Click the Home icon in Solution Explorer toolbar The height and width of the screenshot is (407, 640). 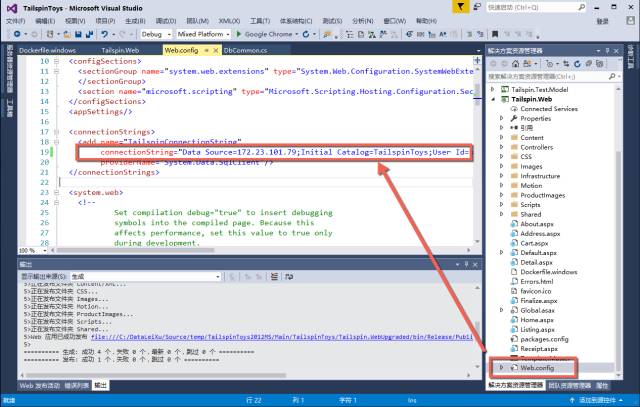point(516,64)
